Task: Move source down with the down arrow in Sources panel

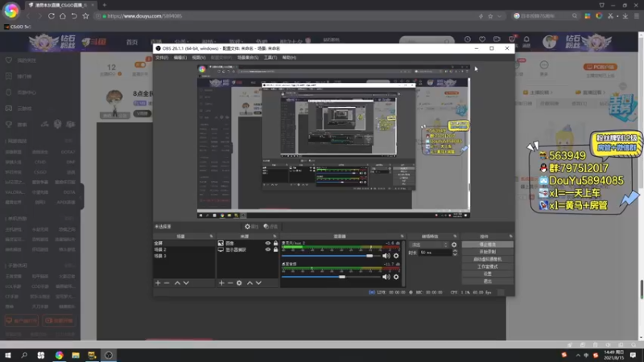Action: [258, 283]
